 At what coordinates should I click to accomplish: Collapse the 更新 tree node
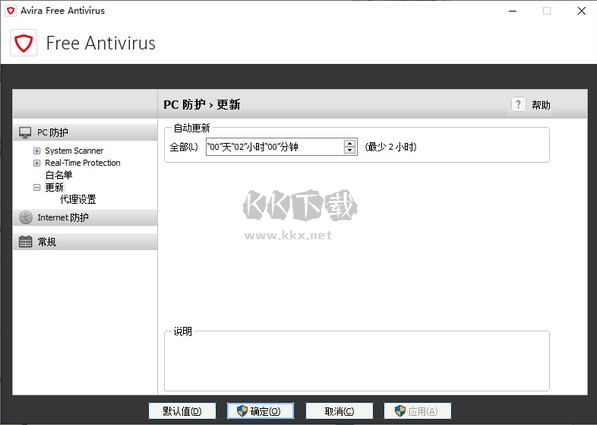click(x=37, y=187)
